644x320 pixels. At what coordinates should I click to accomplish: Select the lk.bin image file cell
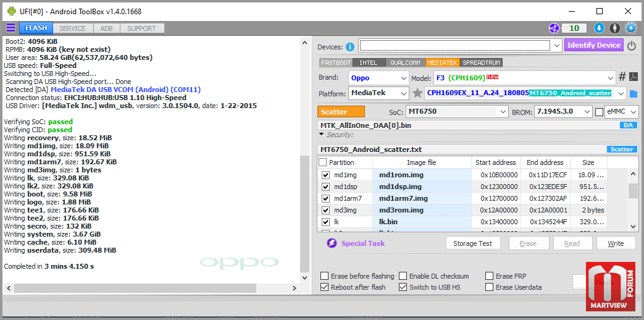coord(422,222)
